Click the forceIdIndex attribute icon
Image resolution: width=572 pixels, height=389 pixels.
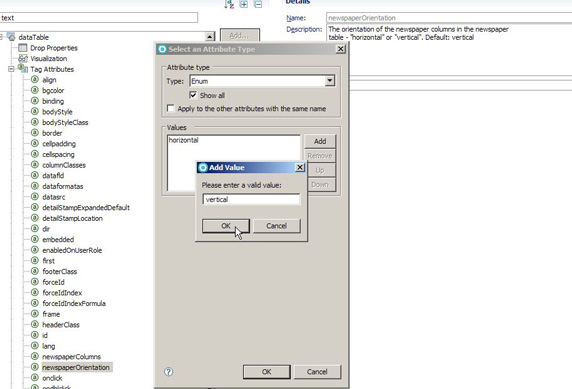(35, 292)
